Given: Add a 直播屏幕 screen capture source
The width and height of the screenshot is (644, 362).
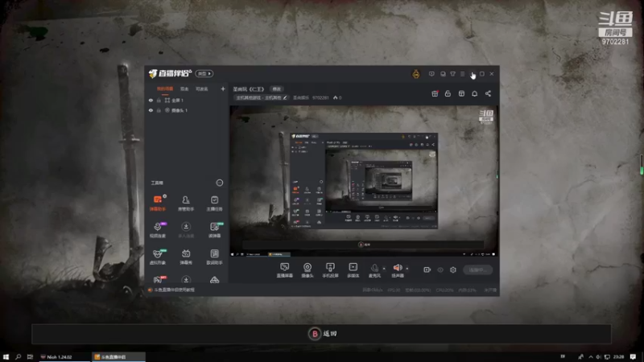Looking at the screenshot, I should tap(285, 270).
